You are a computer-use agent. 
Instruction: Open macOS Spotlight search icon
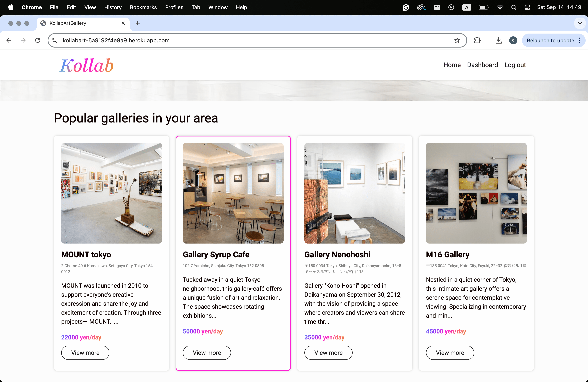[514, 7]
